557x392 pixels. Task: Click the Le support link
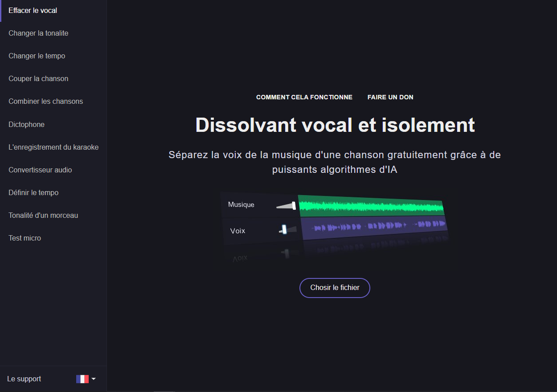point(24,379)
